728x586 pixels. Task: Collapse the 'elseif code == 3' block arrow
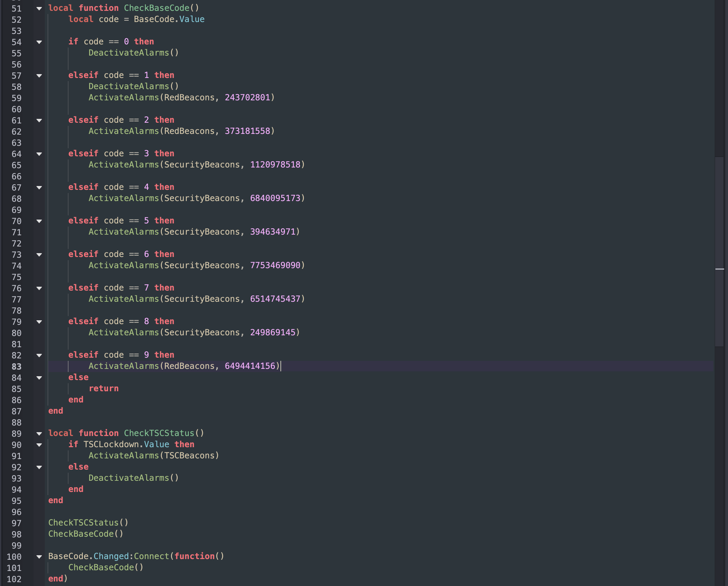[39, 154]
